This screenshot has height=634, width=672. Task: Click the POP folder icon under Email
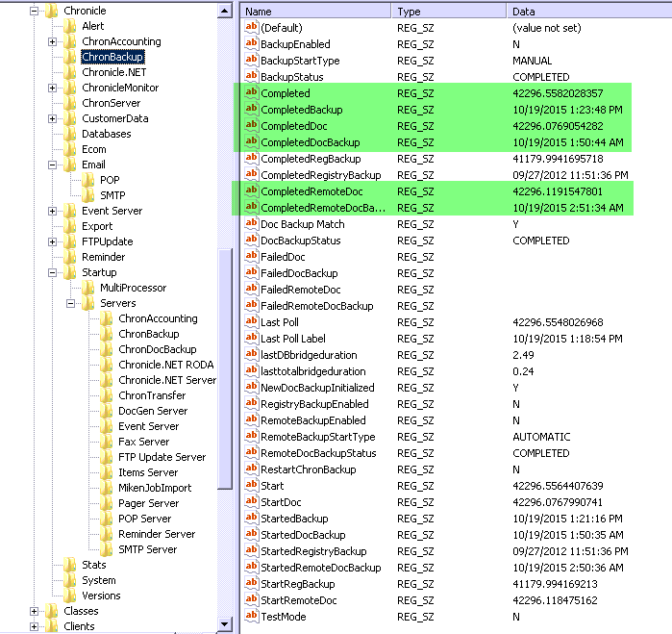[88, 180]
